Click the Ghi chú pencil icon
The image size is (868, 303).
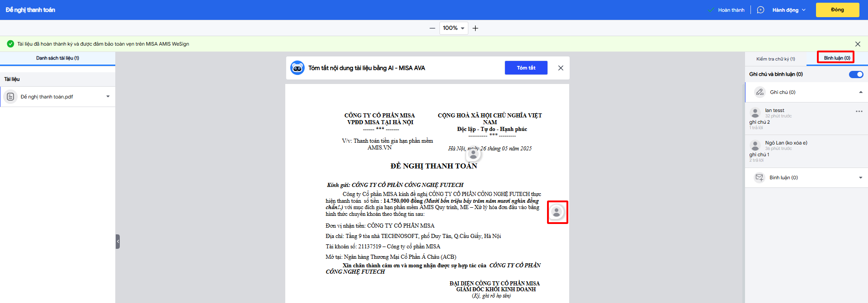coord(760,92)
